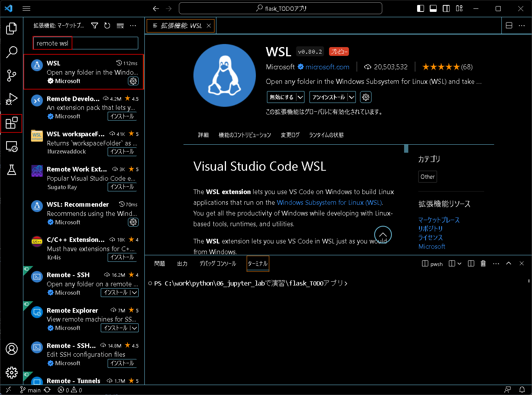The height and width of the screenshot is (395, 532).
Task: Open notifications bell in status bar
Action: click(x=522, y=390)
